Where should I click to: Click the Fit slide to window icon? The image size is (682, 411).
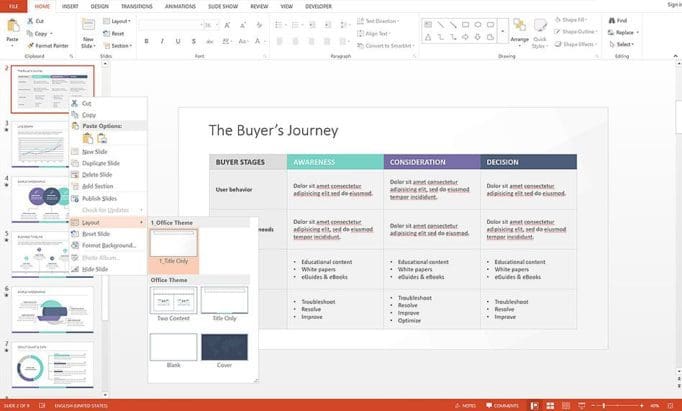coord(670,405)
